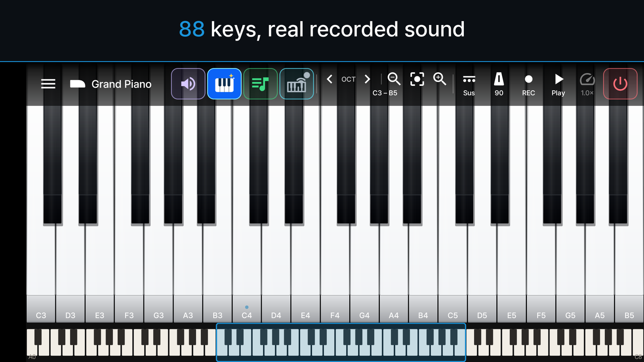Tap the A5 white key
The height and width of the screenshot is (362, 644).
click(600, 268)
